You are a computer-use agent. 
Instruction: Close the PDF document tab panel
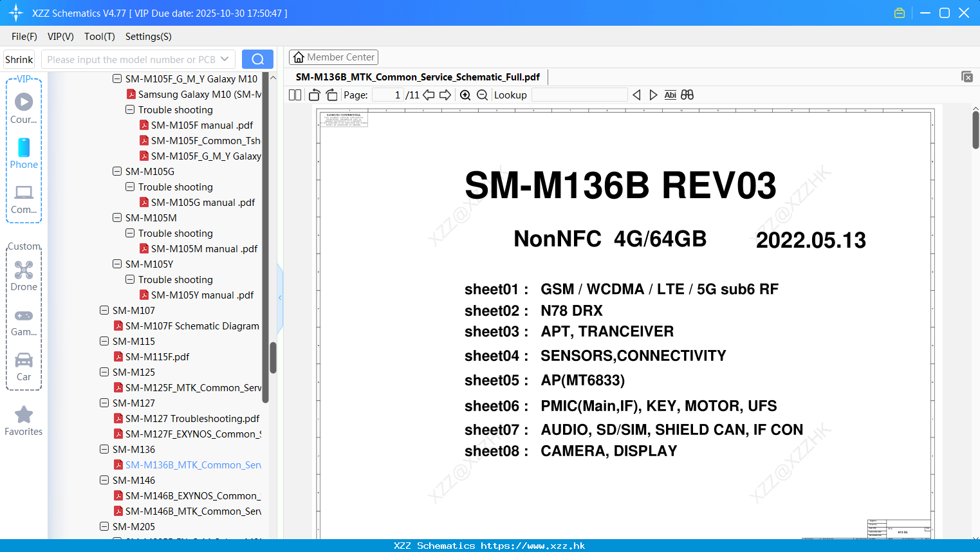[x=966, y=77]
